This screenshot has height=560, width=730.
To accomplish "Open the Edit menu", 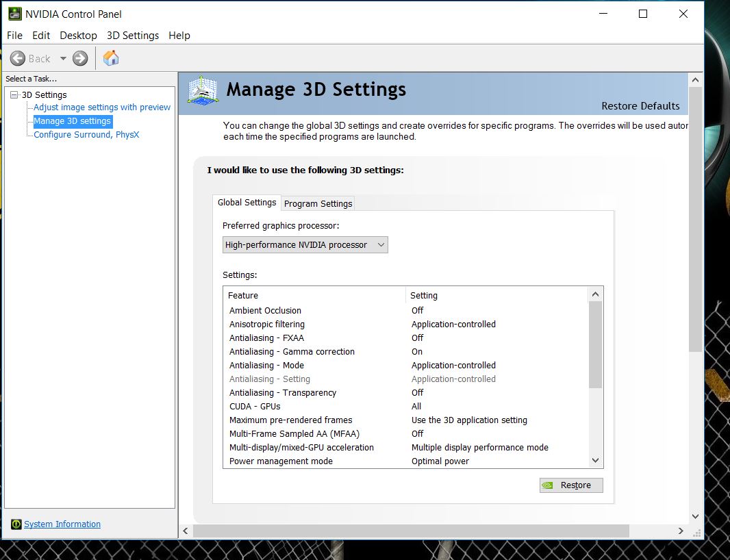I will click(x=41, y=36).
